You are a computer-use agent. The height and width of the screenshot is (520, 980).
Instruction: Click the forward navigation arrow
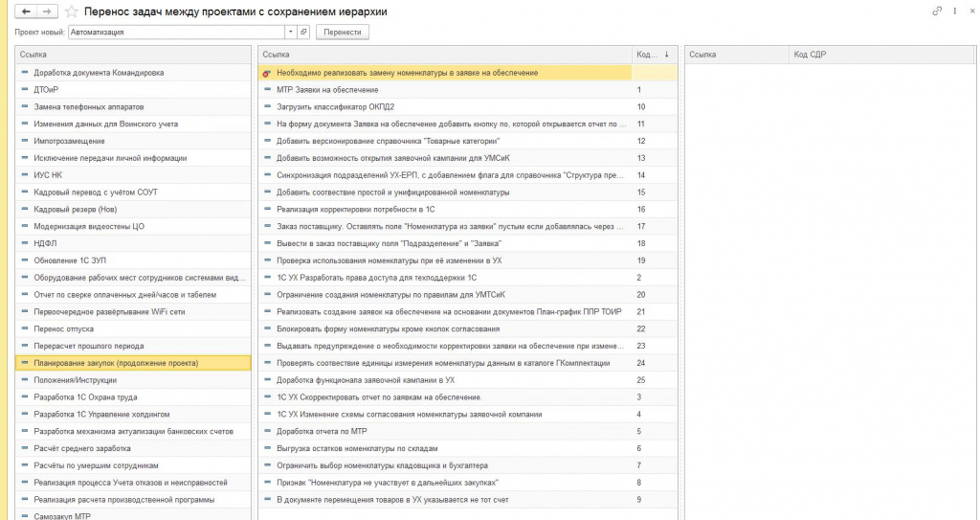48,11
